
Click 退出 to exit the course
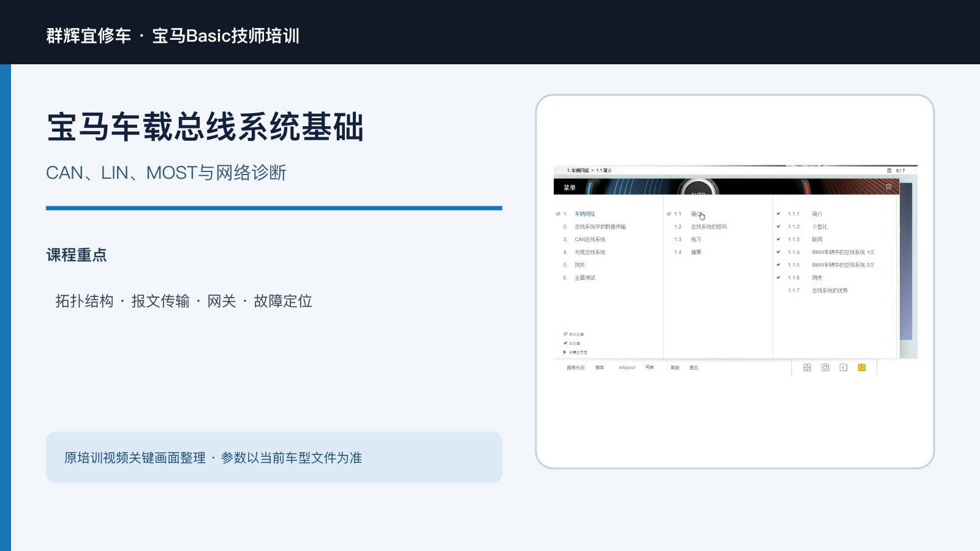693,368
